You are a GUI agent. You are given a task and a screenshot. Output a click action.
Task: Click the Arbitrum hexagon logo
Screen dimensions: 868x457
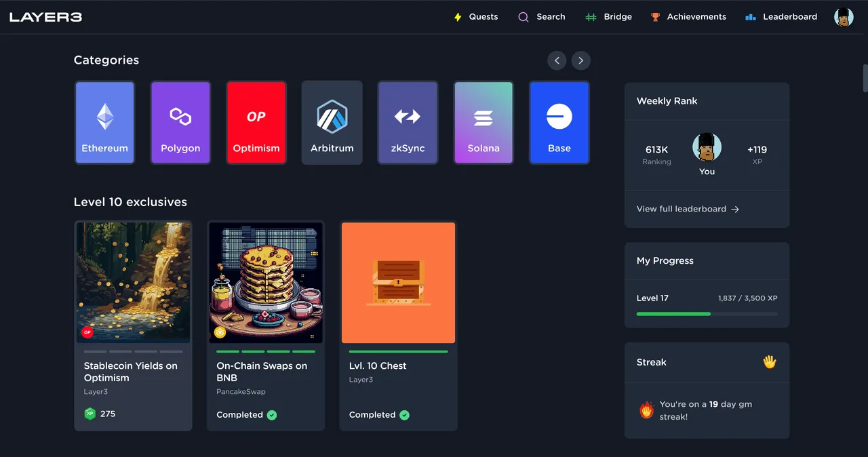pos(332,117)
